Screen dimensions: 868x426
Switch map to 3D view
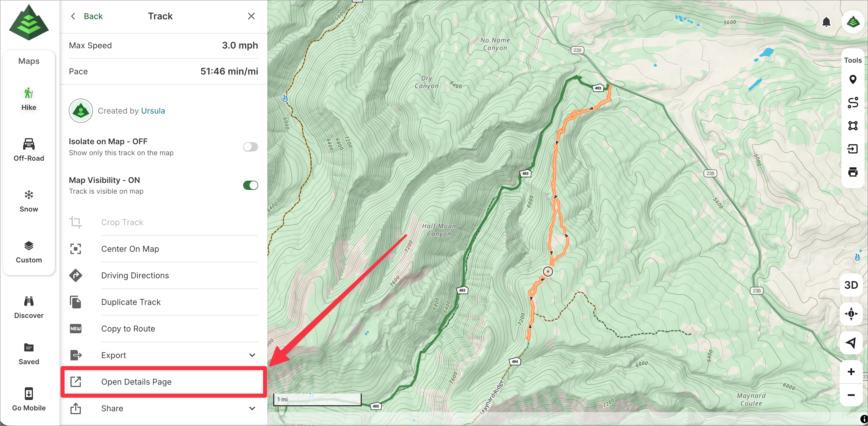[x=851, y=285]
